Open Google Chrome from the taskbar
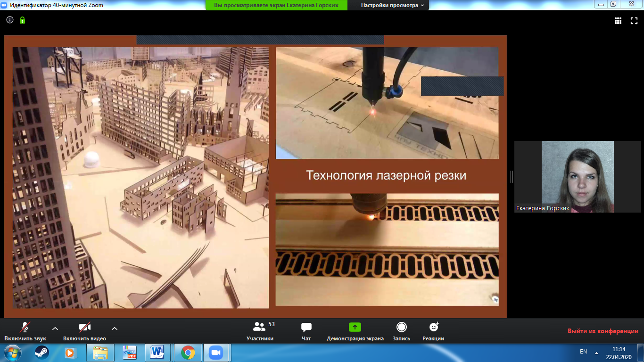The width and height of the screenshot is (644, 362). [188, 353]
